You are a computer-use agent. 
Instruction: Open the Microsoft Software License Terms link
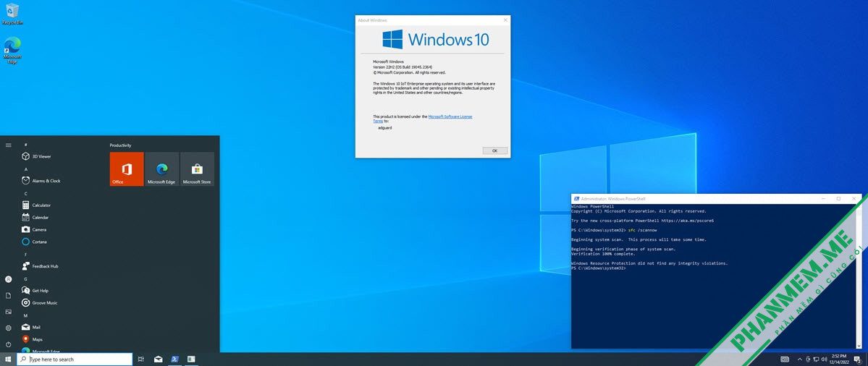coord(450,116)
